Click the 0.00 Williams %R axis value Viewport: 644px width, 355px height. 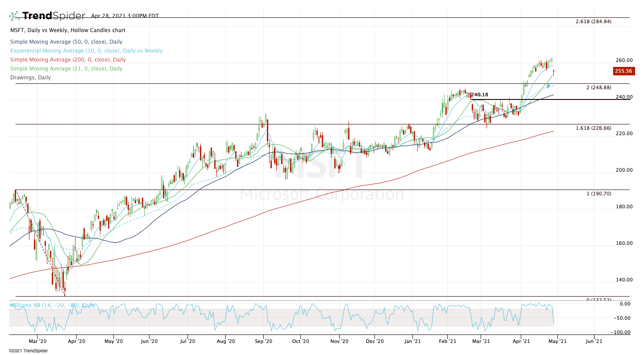click(x=625, y=304)
